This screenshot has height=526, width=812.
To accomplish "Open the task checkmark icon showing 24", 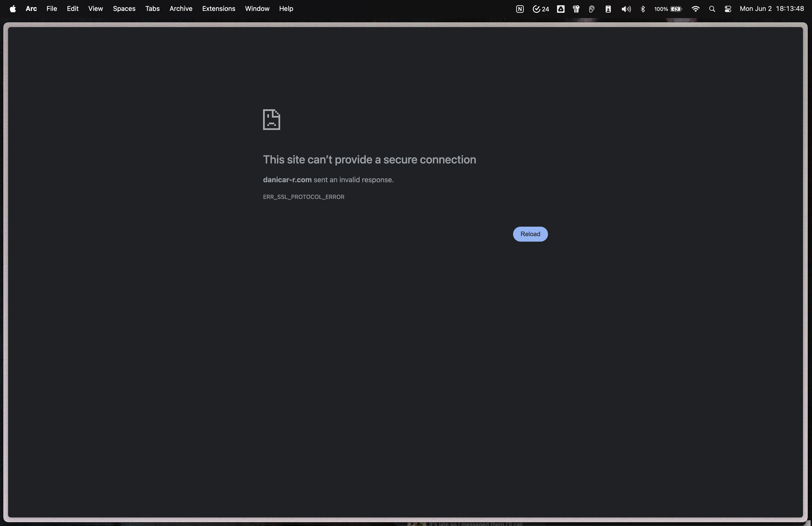I will tap(540, 9).
